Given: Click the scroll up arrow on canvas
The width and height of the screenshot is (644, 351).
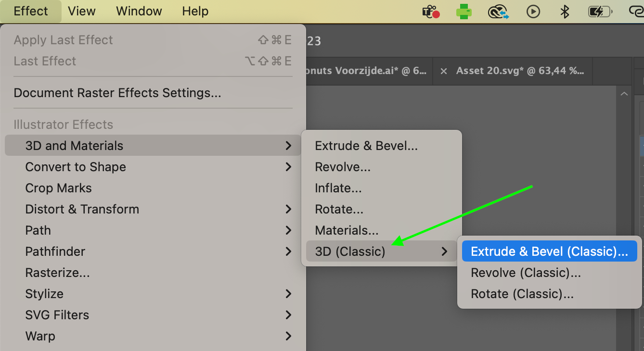Looking at the screenshot, I should pos(624,94).
